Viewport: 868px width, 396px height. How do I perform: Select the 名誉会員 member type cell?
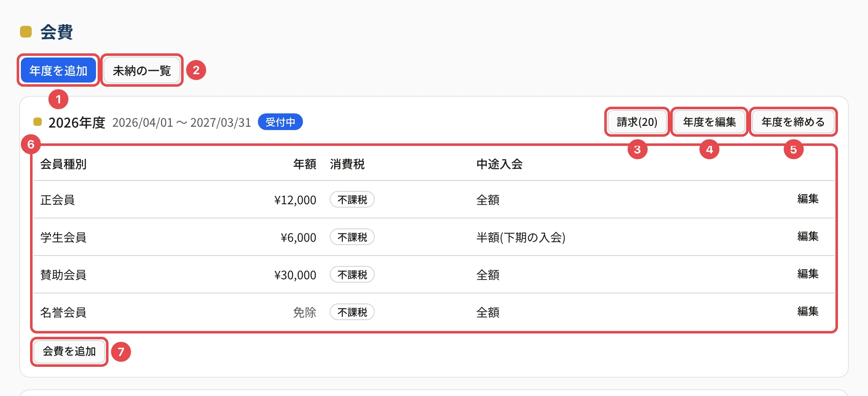63,312
